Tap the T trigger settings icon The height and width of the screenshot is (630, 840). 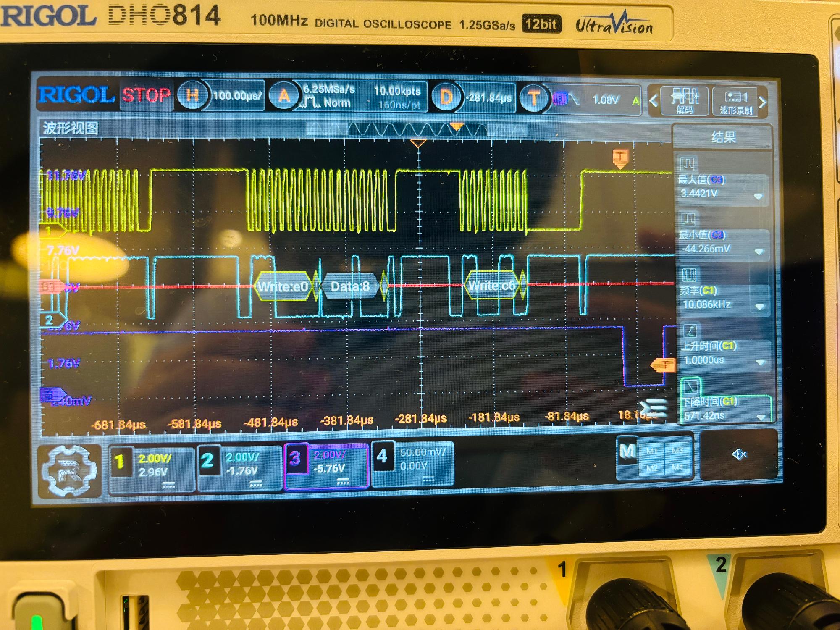point(534,99)
